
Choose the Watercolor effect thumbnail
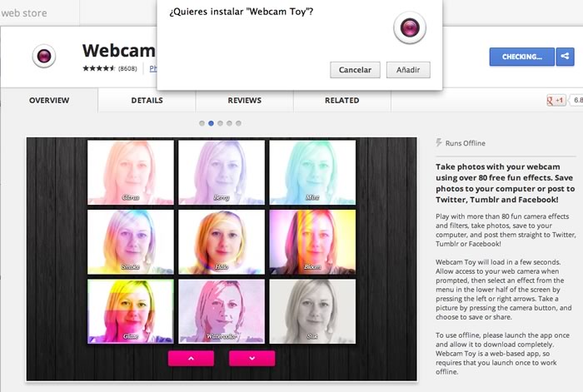pyautogui.click(x=222, y=311)
